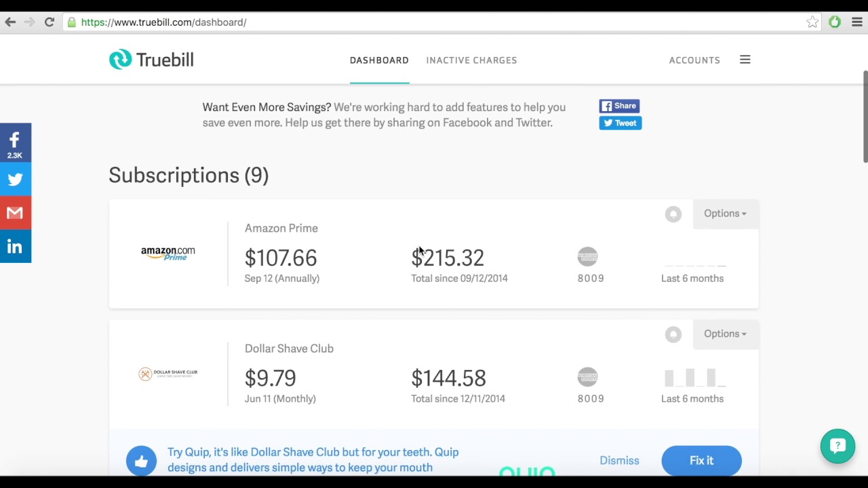The height and width of the screenshot is (488, 868).
Task: Click the Dollar Shave Club name
Action: tap(289, 348)
